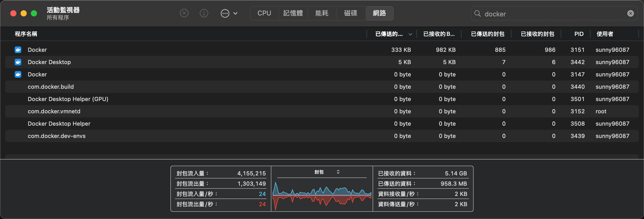644x219 pixels.
Task: Click the 986 received packets cell
Action: pyautogui.click(x=550, y=50)
